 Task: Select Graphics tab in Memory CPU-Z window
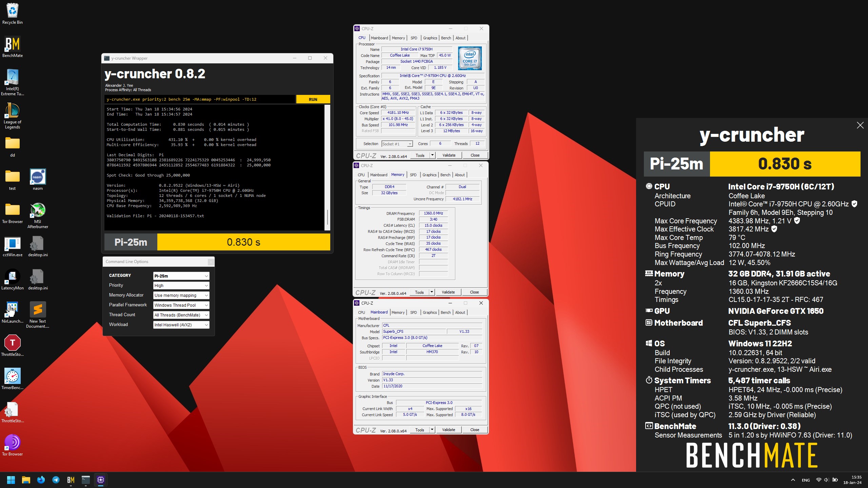[429, 175]
